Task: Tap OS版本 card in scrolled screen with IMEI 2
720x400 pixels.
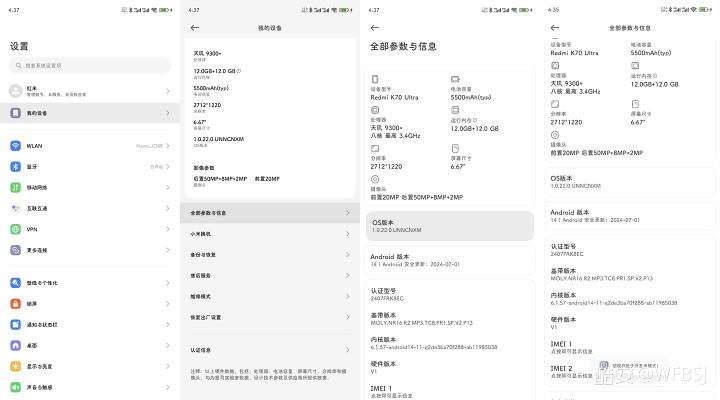Action: tap(630, 182)
